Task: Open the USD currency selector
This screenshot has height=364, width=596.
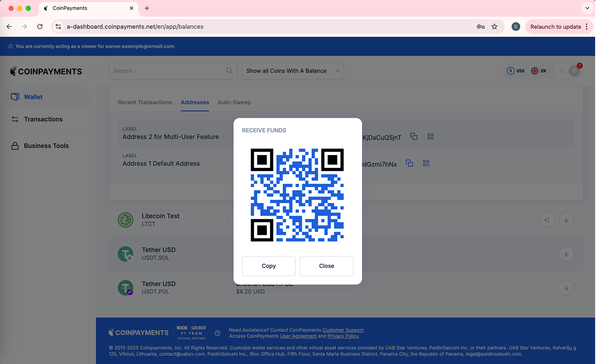Action: click(515, 71)
